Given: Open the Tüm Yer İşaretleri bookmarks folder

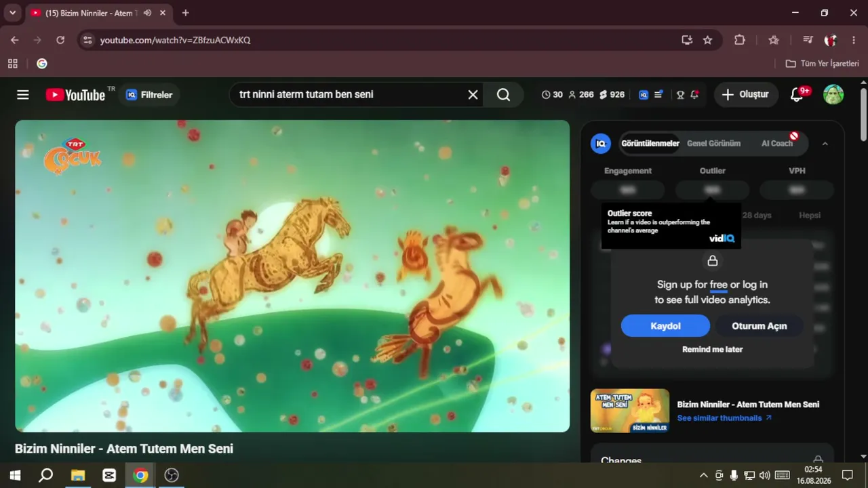Looking at the screenshot, I should pyautogui.click(x=823, y=64).
